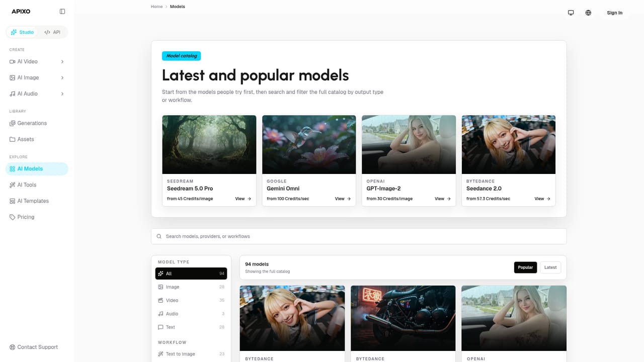Click the Audio filter icon
Screen dimensions: 644x362
click(160, 314)
